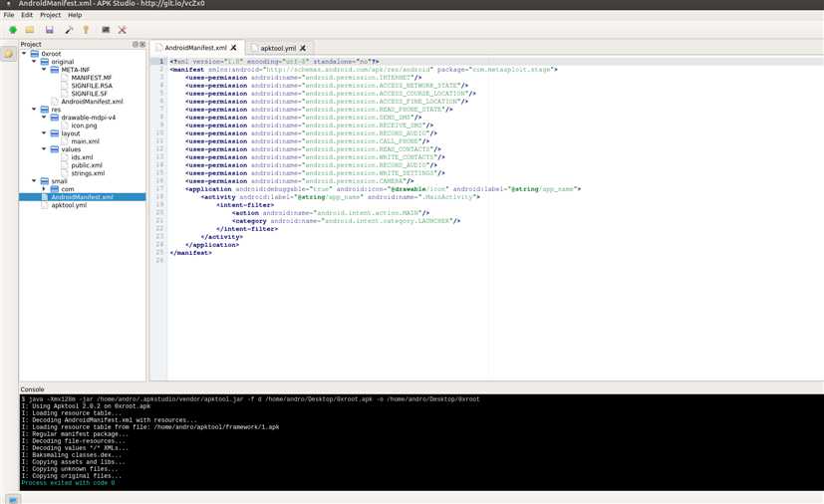Viewport: 824px width, 504px height.
Task: Select main.xml under the layout folder
Action: (x=85, y=140)
